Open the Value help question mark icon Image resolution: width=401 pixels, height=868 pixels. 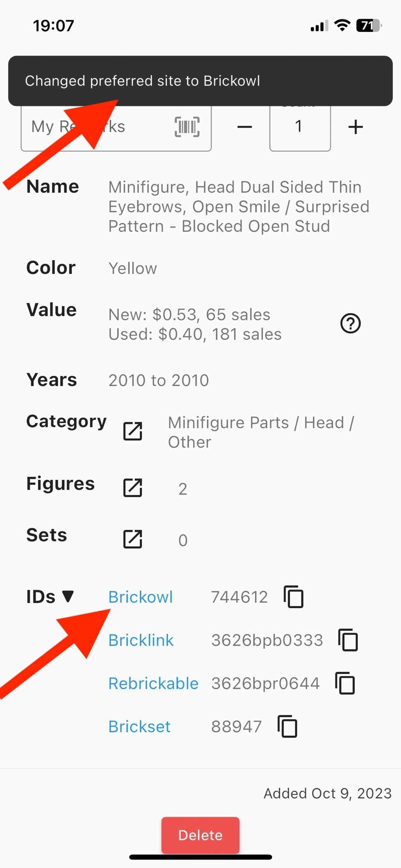tap(351, 324)
